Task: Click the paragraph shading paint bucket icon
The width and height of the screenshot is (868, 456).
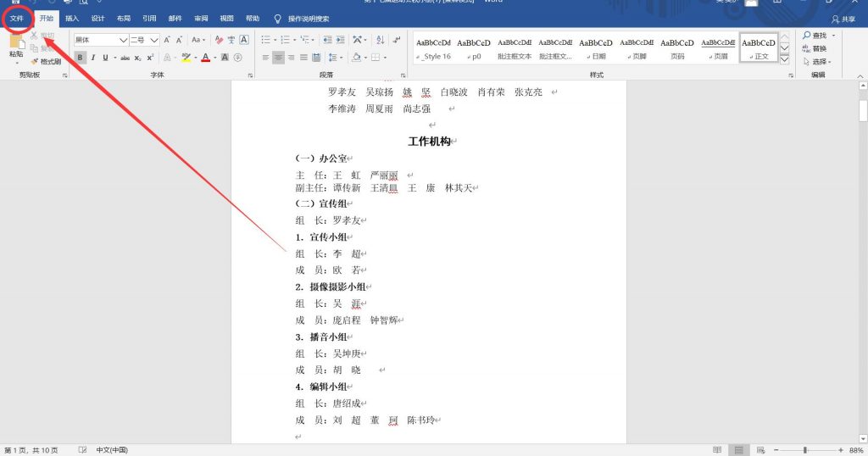Action: (x=357, y=57)
